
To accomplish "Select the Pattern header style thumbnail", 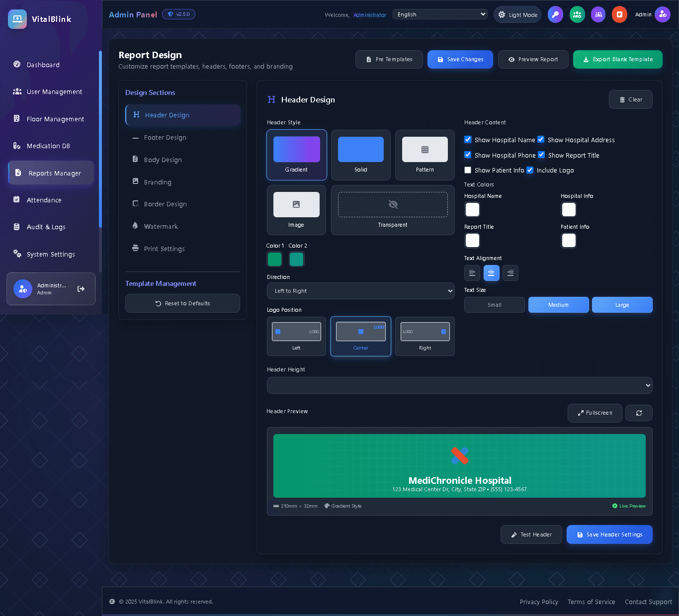I will tap(424, 155).
